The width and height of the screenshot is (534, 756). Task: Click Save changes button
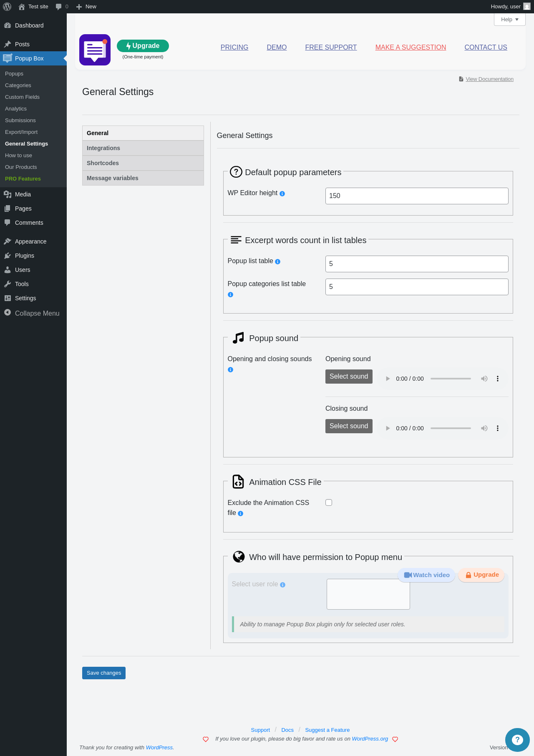click(x=104, y=673)
